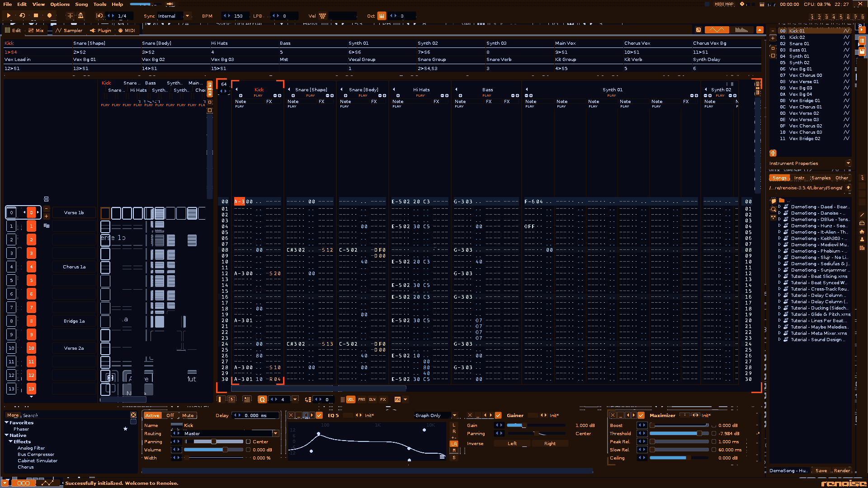Open the File menu
Image resolution: width=868 pixels, height=488 pixels.
click(x=8, y=4)
